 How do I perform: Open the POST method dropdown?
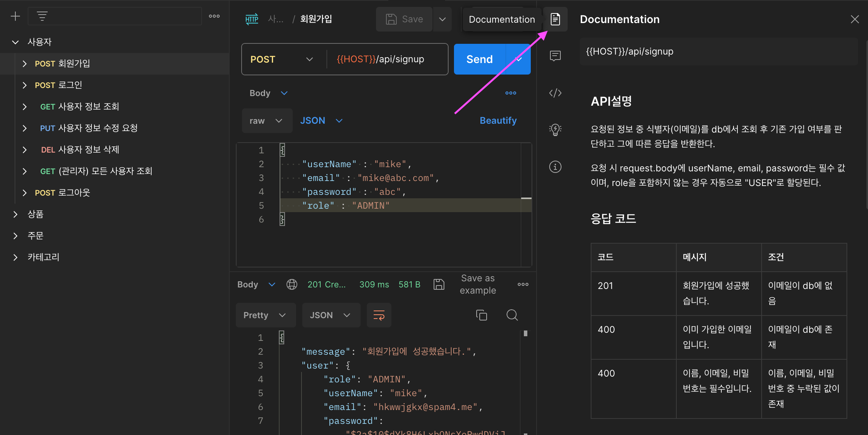coord(282,59)
